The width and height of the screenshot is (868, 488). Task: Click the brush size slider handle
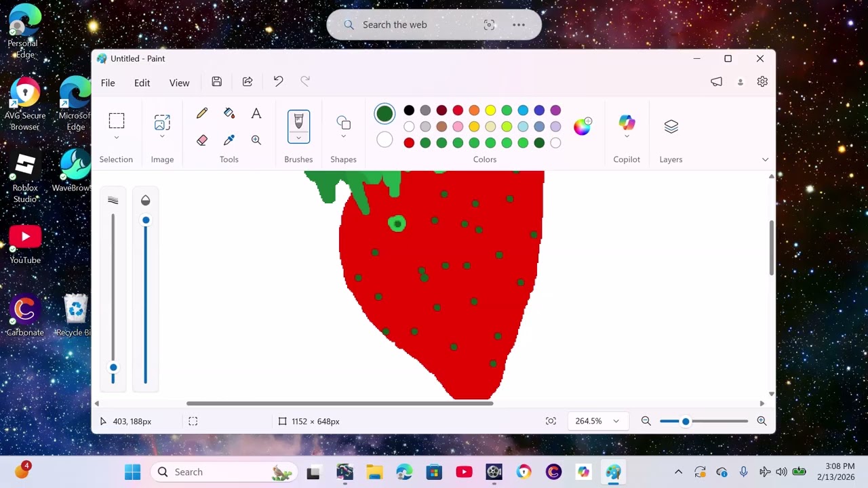tap(113, 367)
